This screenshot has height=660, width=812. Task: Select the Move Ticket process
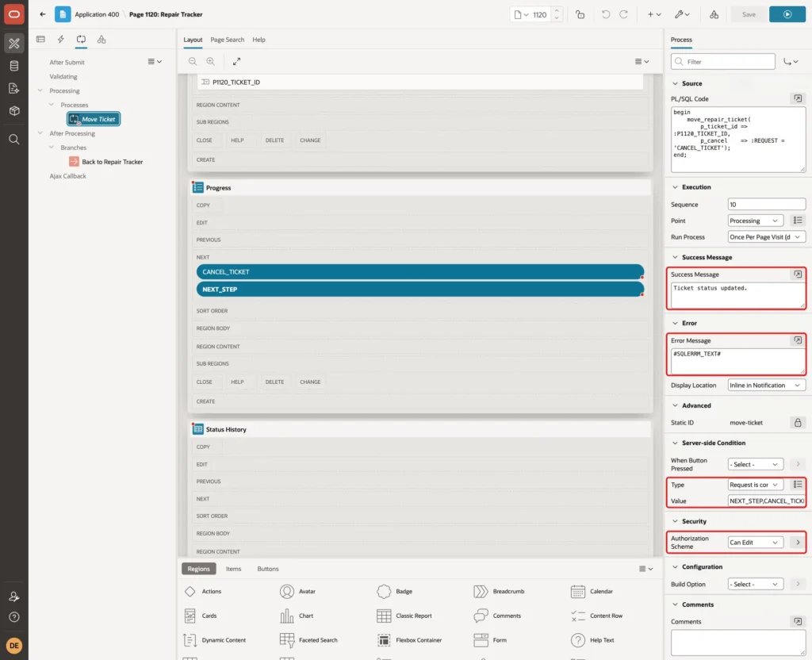pos(94,119)
